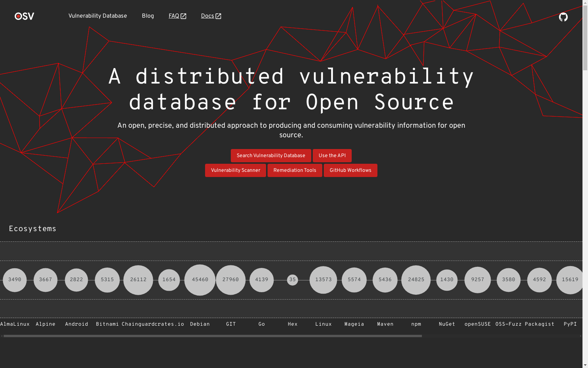Select the Linux bubble showing 13573
The width and height of the screenshot is (588, 368).
click(323, 280)
